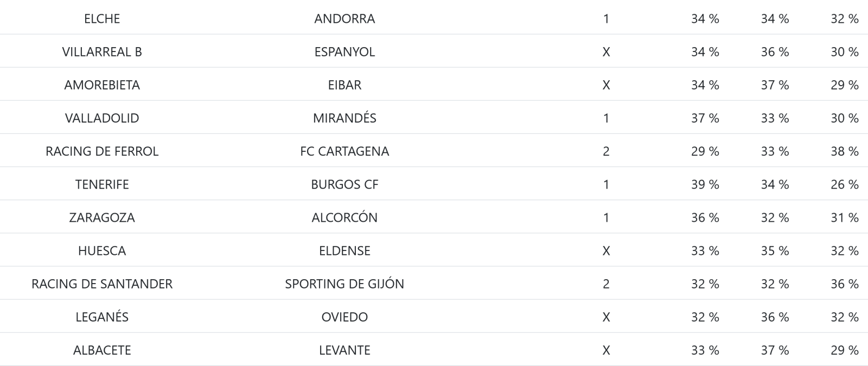
Task: Select the ANDORRA away team name
Action: click(344, 18)
